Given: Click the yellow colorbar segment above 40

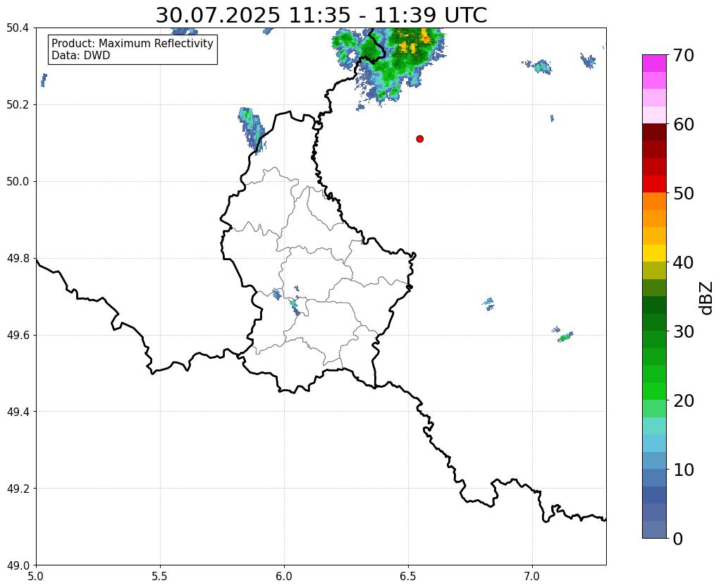Looking at the screenshot, I should (x=654, y=253).
